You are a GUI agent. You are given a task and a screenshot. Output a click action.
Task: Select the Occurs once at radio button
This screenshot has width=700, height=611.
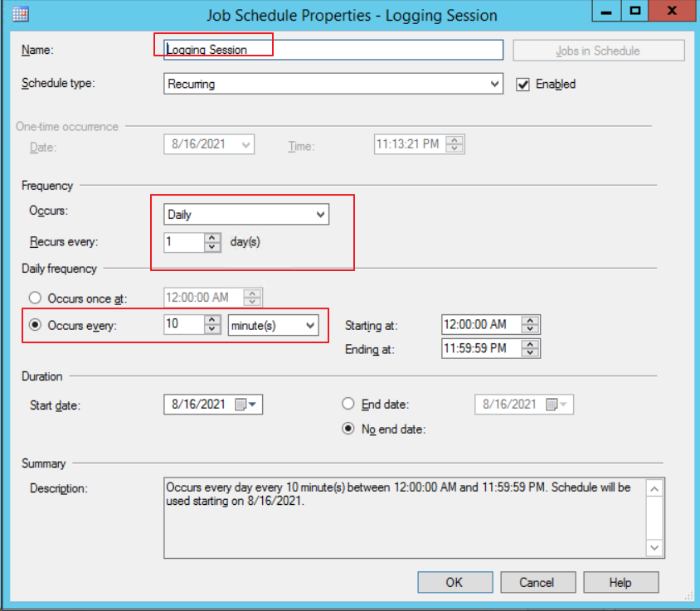click(x=35, y=298)
